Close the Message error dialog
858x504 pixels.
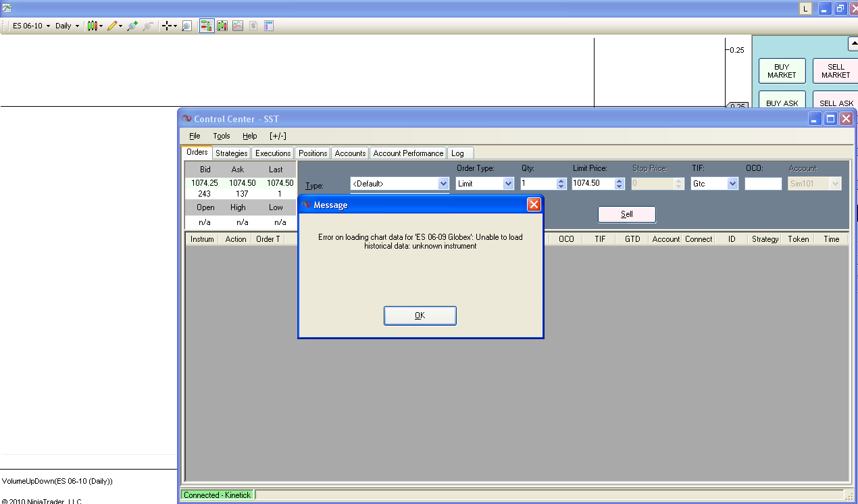(533, 204)
